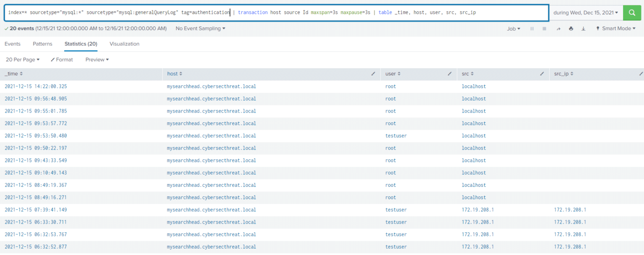Open the No Event Sampling dropdown

[x=200, y=28]
